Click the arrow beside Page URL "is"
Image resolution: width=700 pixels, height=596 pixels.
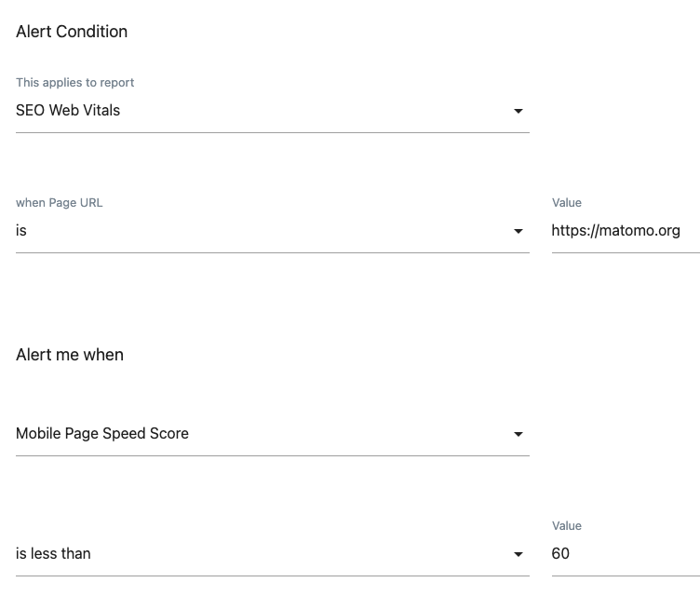(x=518, y=232)
